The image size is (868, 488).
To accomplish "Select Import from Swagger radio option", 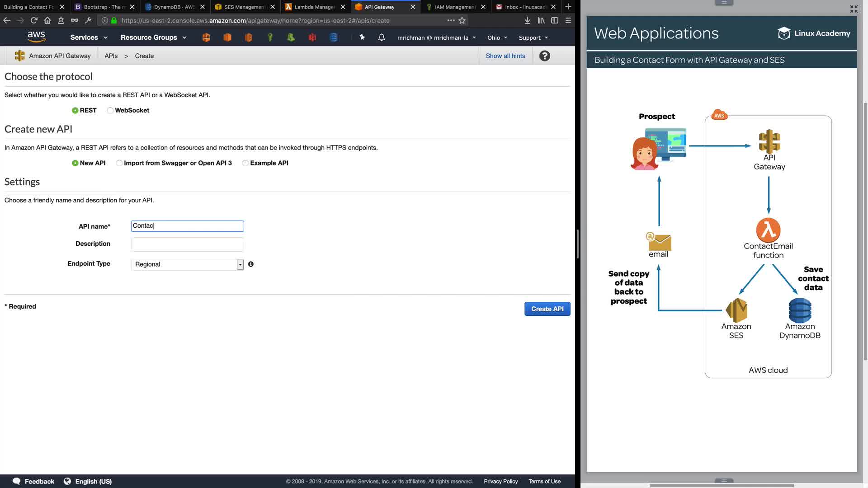I will pyautogui.click(x=119, y=163).
